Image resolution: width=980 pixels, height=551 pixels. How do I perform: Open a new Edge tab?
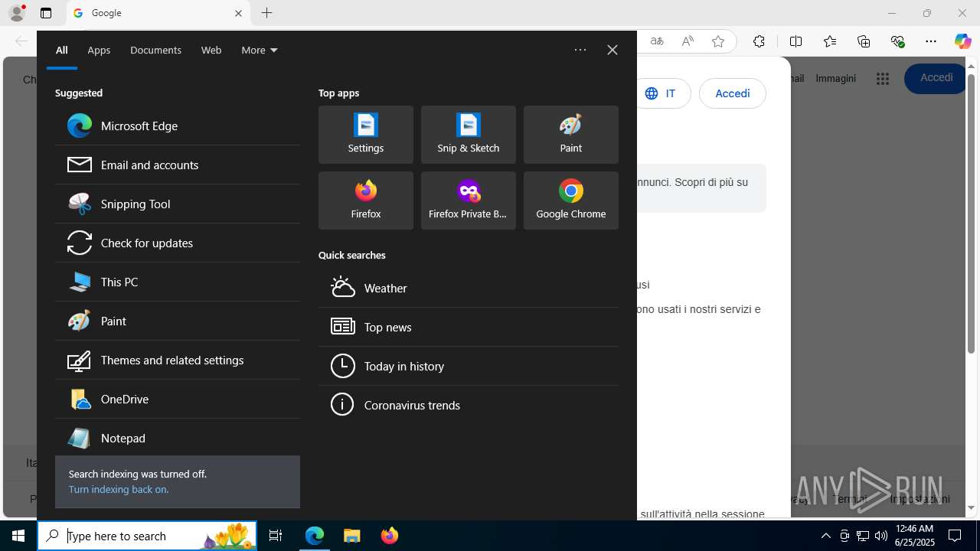pos(266,13)
